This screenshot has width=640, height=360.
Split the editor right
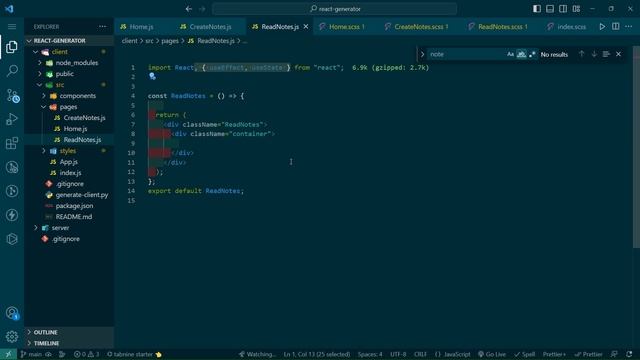615,27
